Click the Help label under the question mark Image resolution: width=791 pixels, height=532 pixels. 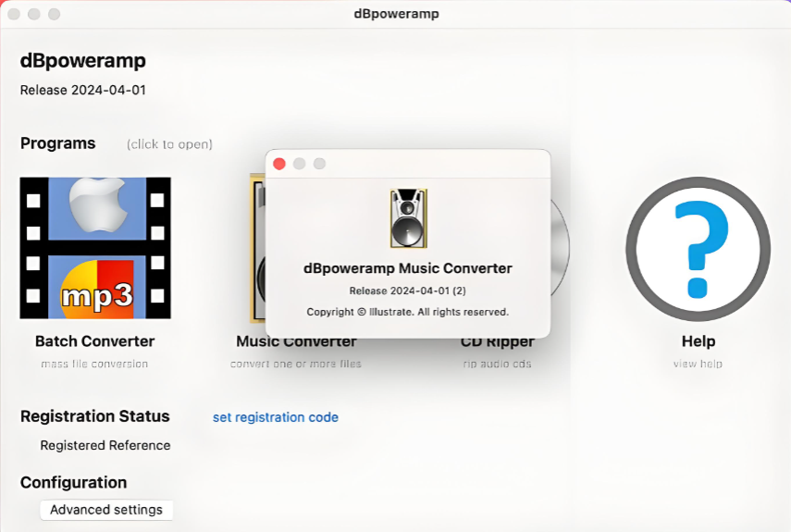pyautogui.click(x=698, y=341)
